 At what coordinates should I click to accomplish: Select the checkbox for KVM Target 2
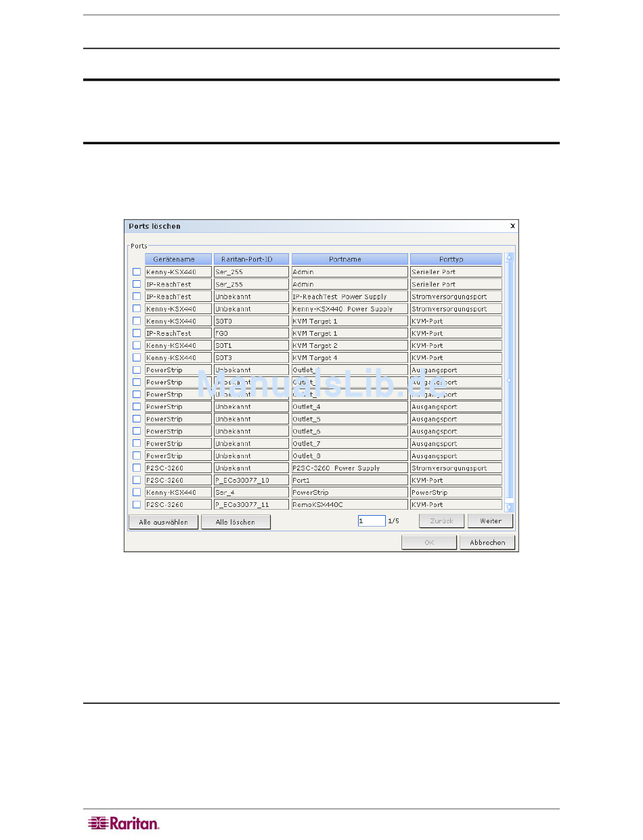click(137, 345)
